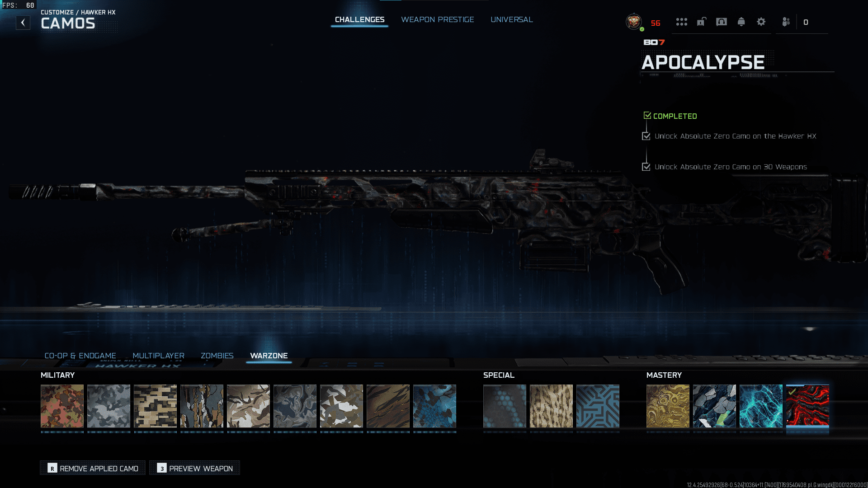Select the Zombies camo category
The image size is (868, 488).
click(217, 356)
